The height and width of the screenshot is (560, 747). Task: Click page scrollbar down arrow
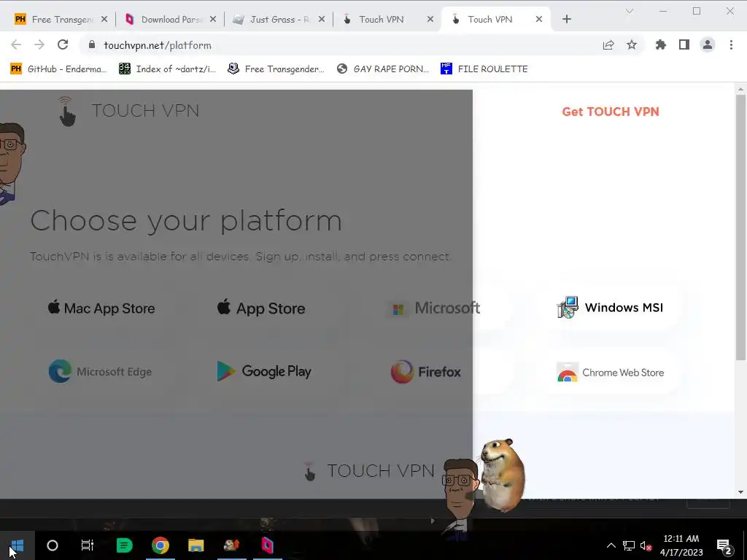pos(740,492)
